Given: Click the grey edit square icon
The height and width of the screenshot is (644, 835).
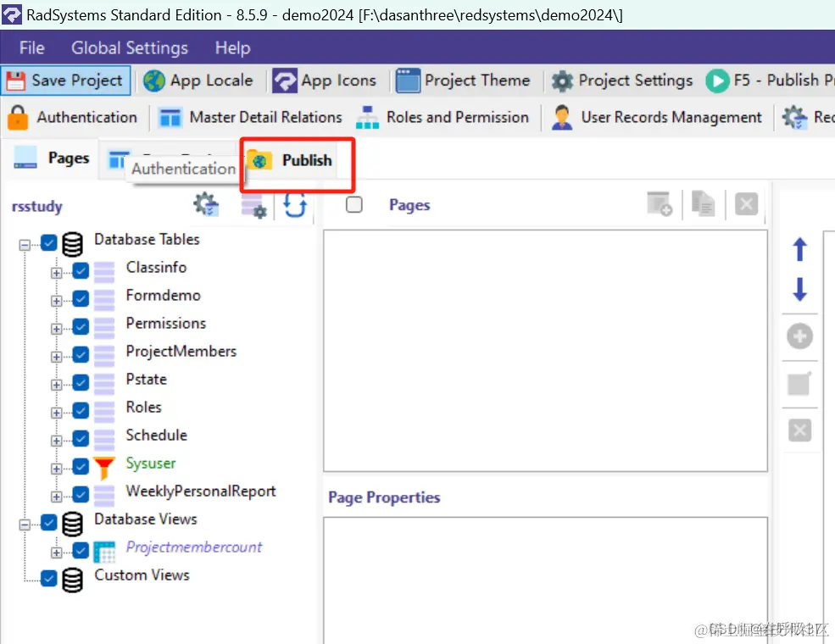Looking at the screenshot, I should pyautogui.click(x=799, y=383).
